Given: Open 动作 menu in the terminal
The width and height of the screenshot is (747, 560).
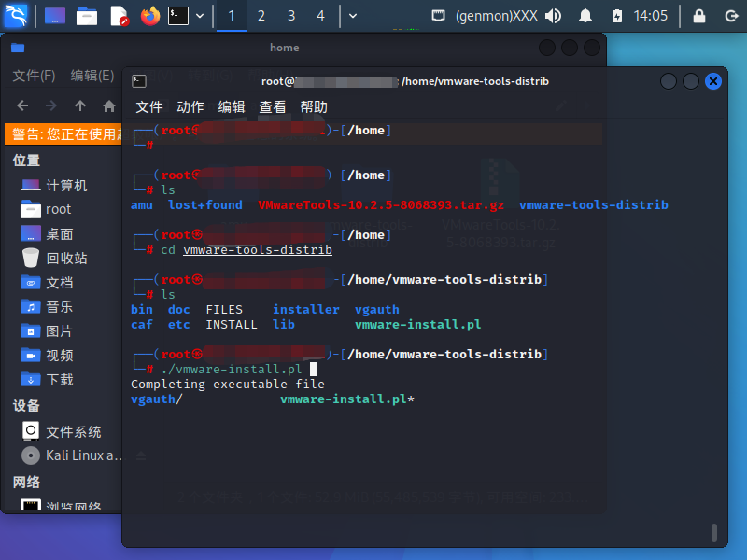Looking at the screenshot, I should click(190, 106).
